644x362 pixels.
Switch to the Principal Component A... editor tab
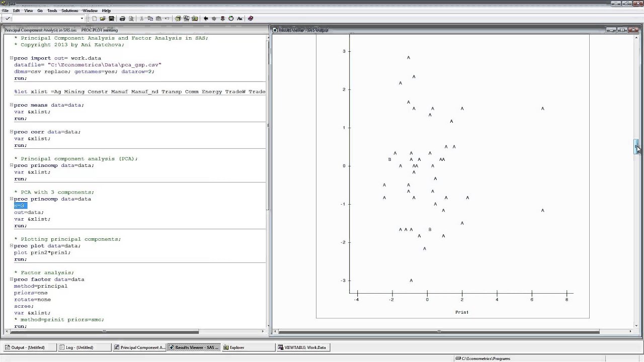[x=139, y=347]
